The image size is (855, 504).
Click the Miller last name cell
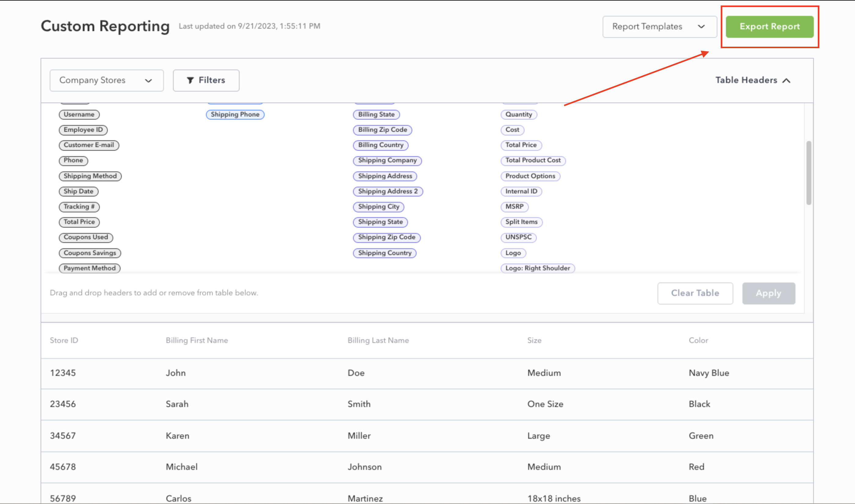pos(359,436)
